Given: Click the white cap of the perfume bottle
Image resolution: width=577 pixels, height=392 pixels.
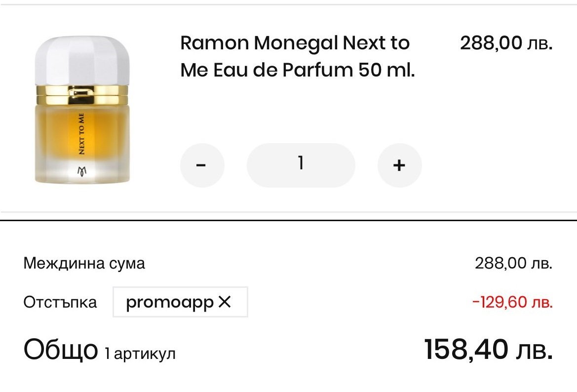Looking at the screenshot, I should (x=82, y=60).
